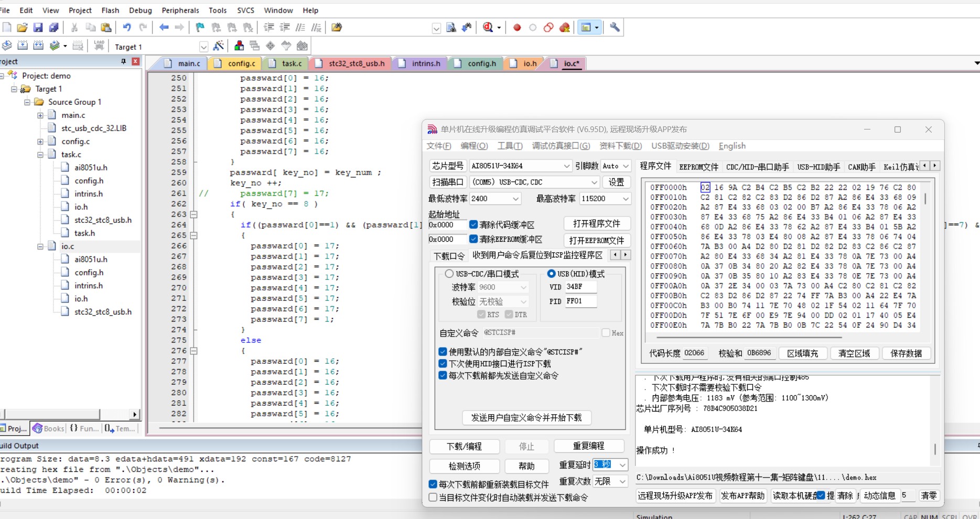Click the 起始地址 0x0000 code address field
Viewport: 980px width, 519px height.
click(446, 225)
